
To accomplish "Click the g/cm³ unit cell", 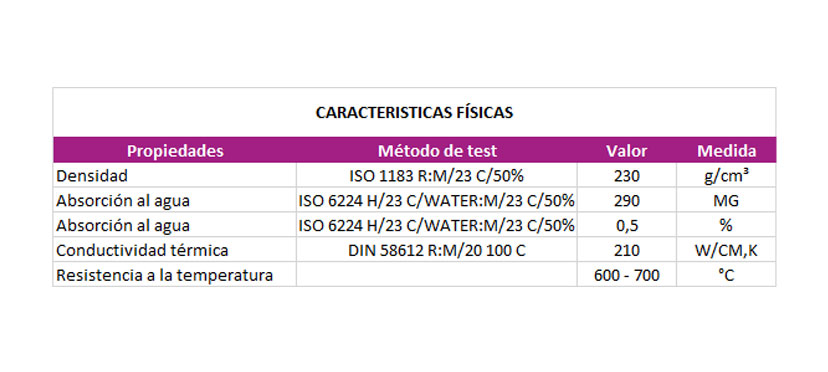I will (726, 175).
